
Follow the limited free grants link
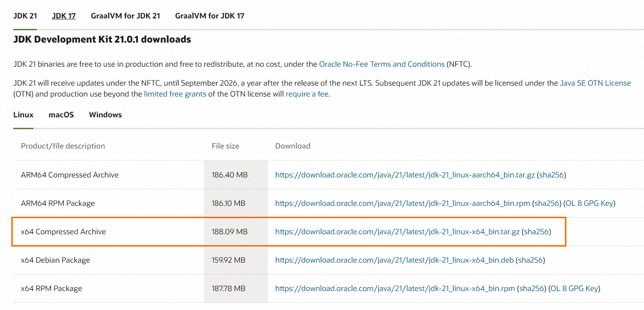175,94
